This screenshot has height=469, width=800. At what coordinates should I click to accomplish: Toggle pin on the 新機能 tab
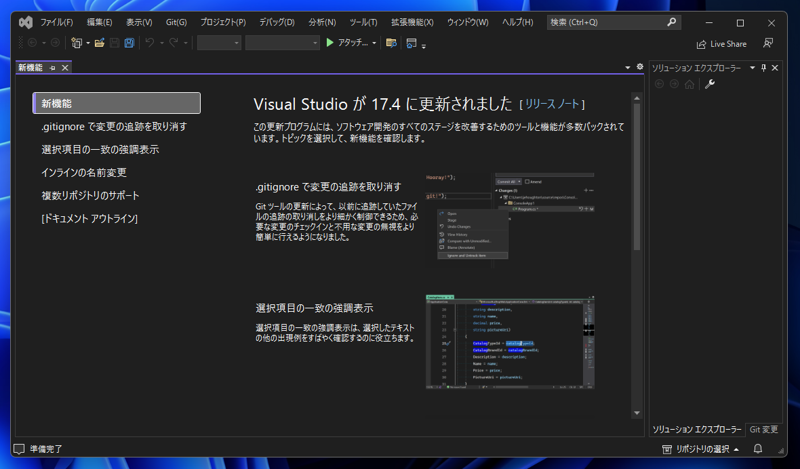click(52, 67)
